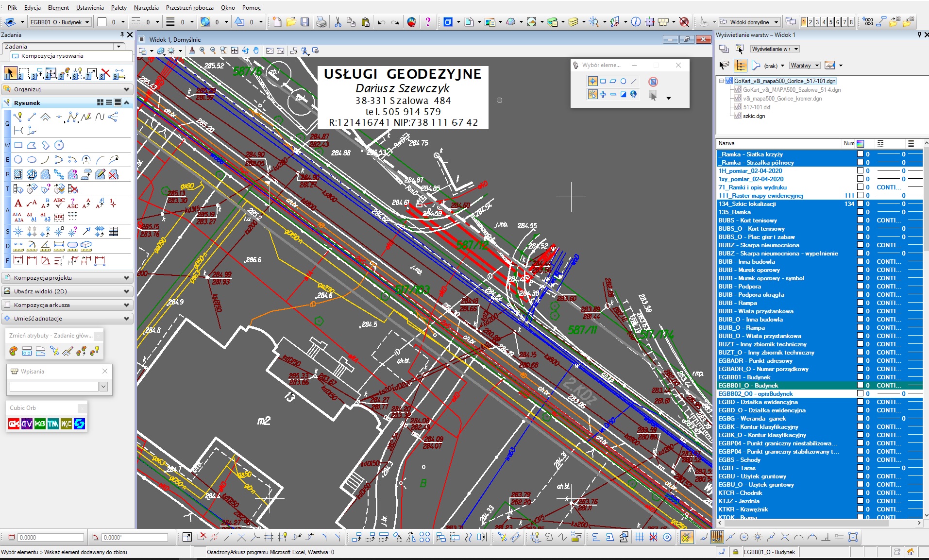This screenshot has height=560, width=929.
Task: Open the Warstwy dropdown in layer panel
Action: (x=805, y=66)
